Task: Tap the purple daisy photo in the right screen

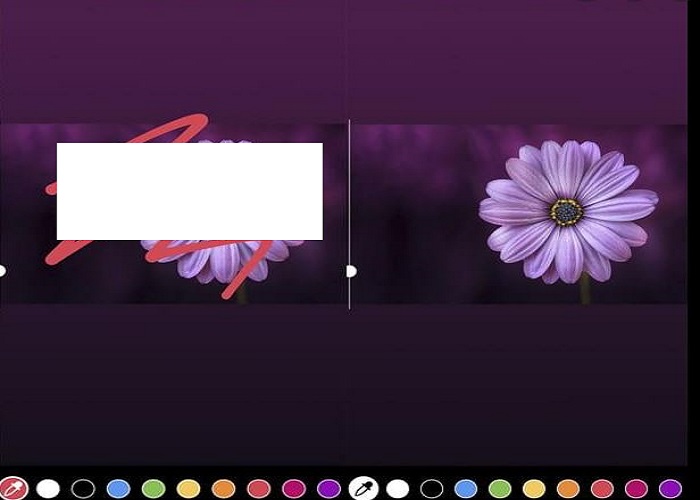Action: tap(518, 214)
